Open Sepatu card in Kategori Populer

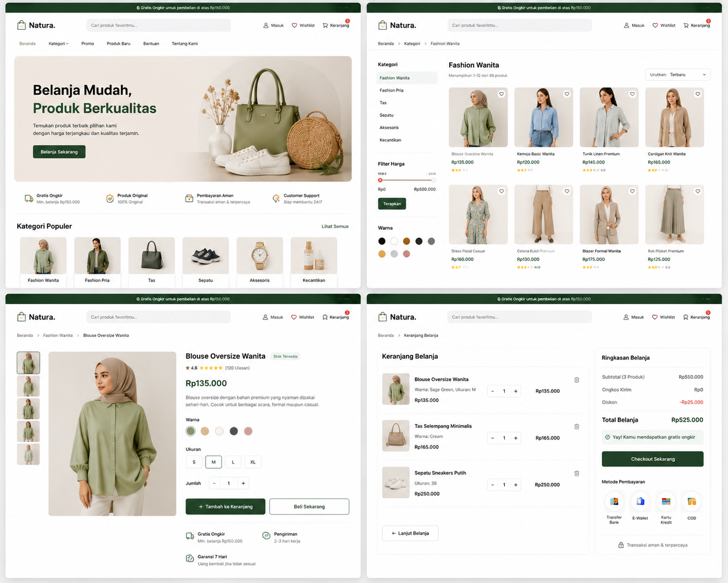[x=206, y=261]
